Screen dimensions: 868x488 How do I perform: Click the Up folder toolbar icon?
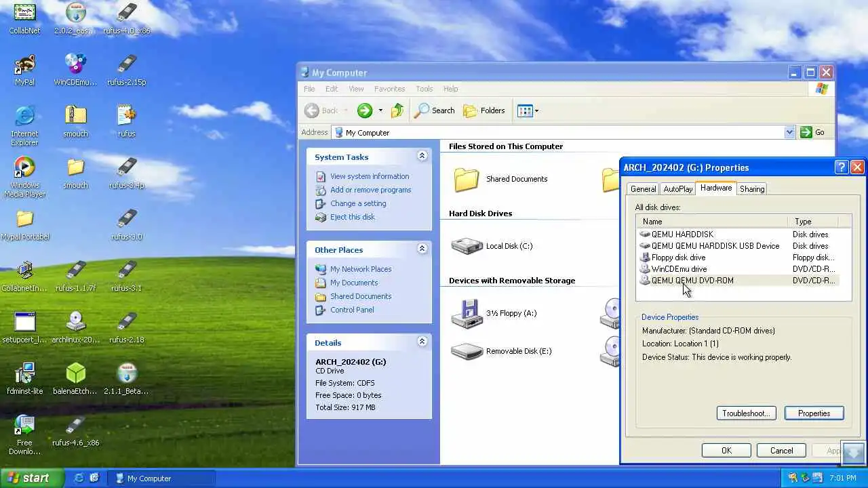[397, 110]
